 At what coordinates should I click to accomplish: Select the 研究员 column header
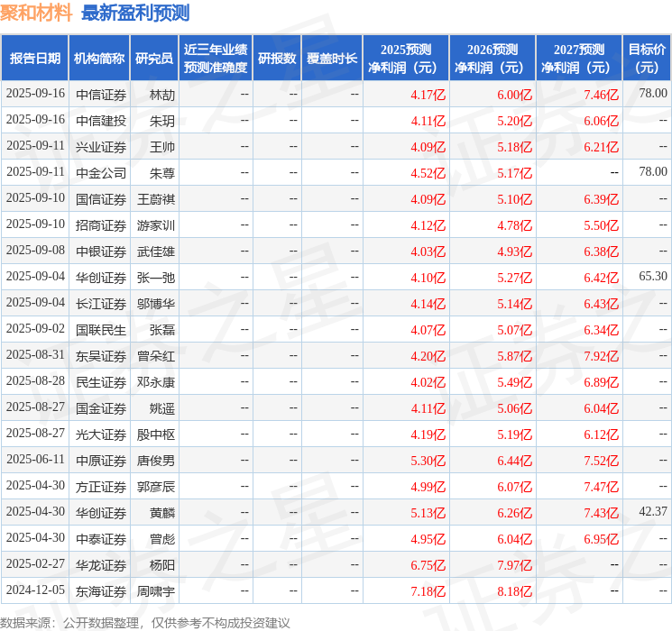click(x=154, y=58)
